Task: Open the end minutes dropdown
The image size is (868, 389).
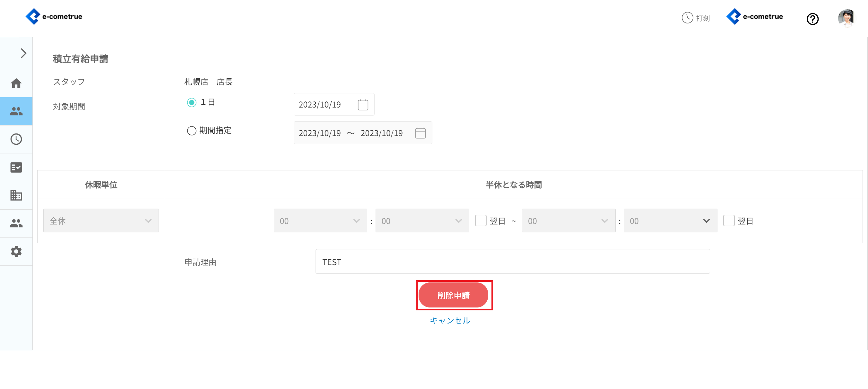Action: [x=670, y=220]
